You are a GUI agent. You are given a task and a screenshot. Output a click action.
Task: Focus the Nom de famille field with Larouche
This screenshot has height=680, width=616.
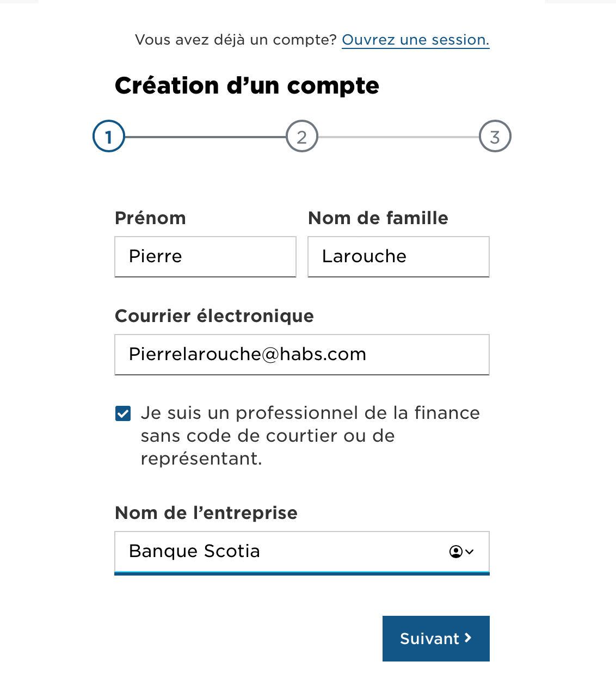point(398,257)
